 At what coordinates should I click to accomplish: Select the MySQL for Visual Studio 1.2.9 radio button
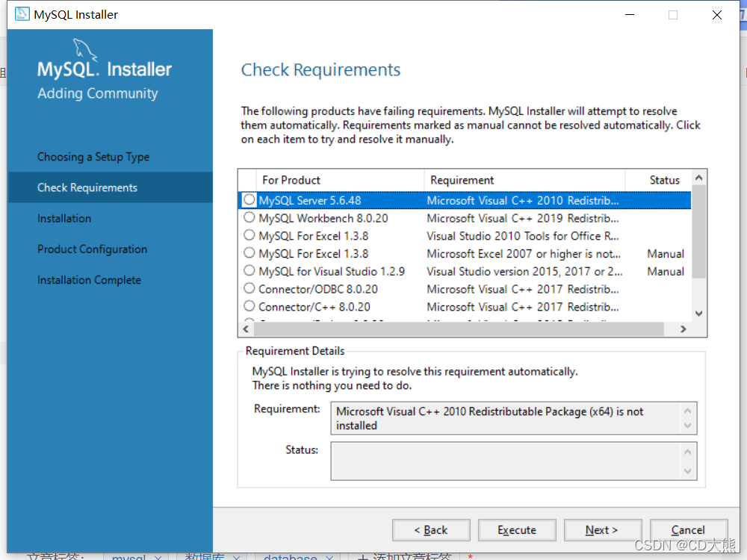coord(249,270)
